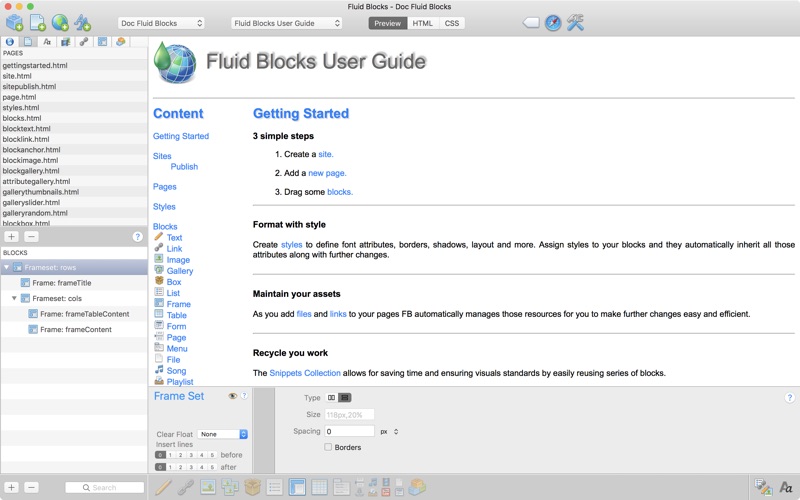Click the Aa styles icon at bottom right
Screen dimensions: 800x500
786,487
